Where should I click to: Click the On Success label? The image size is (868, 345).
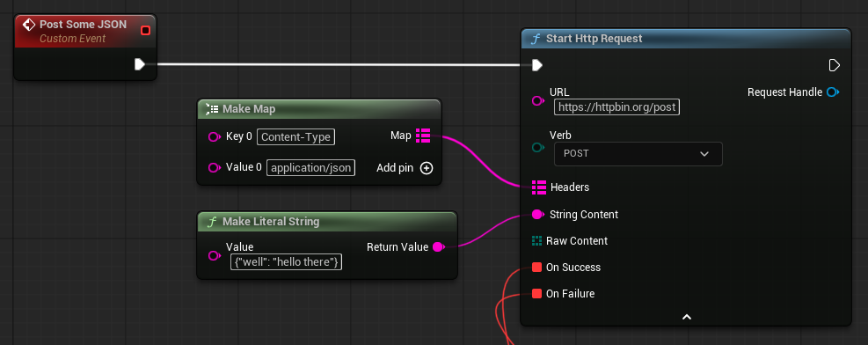click(x=573, y=268)
